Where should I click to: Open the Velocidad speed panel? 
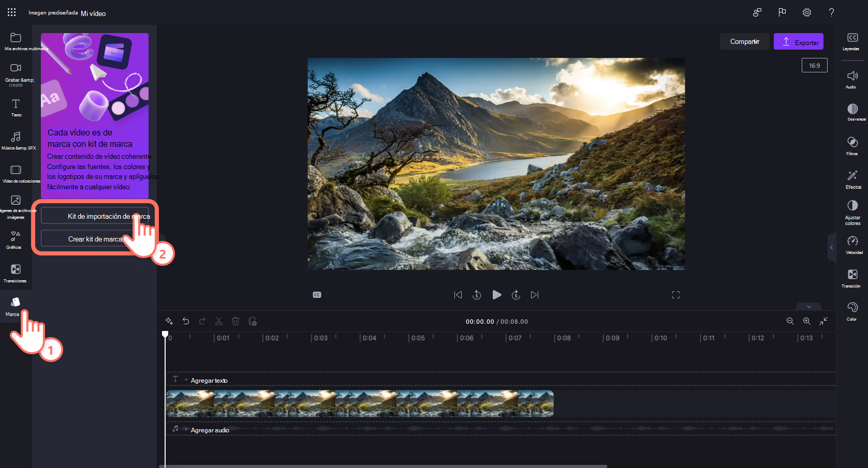[x=852, y=245]
